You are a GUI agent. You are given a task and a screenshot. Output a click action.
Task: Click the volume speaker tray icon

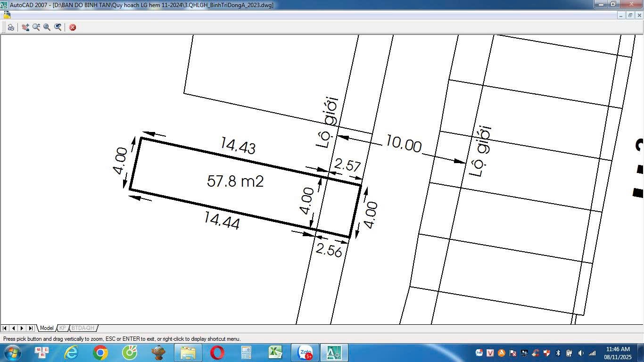(580, 353)
